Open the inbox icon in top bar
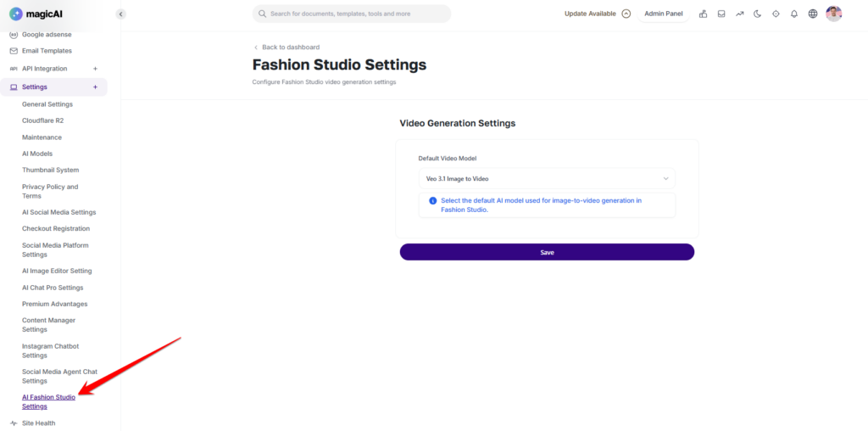The width and height of the screenshot is (868, 431). [x=721, y=14]
